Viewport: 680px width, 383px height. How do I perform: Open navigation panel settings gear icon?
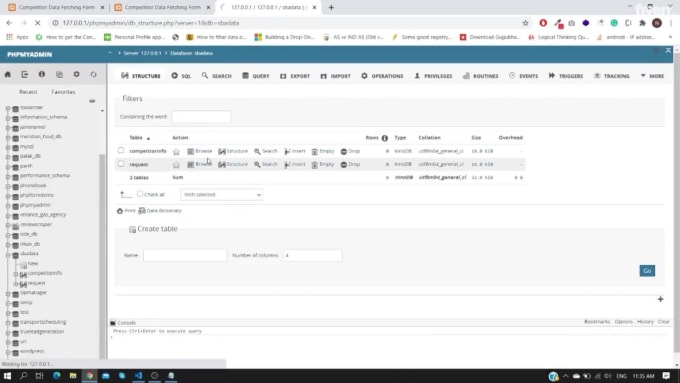(76, 75)
